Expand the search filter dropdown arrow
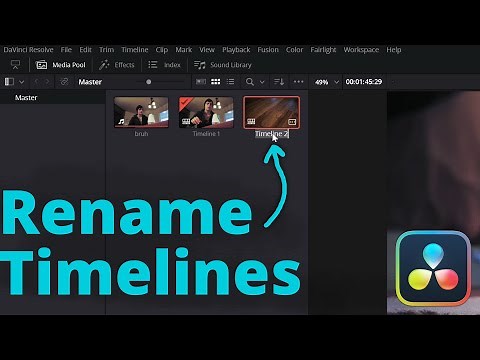The height and width of the screenshot is (360, 480). 262,82
